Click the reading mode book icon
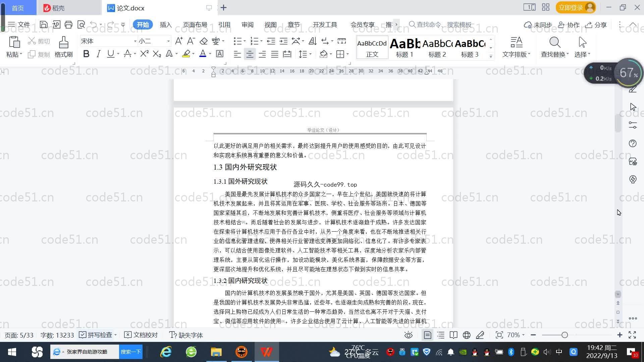The height and width of the screenshot is (362, 644). coord(453,335)
